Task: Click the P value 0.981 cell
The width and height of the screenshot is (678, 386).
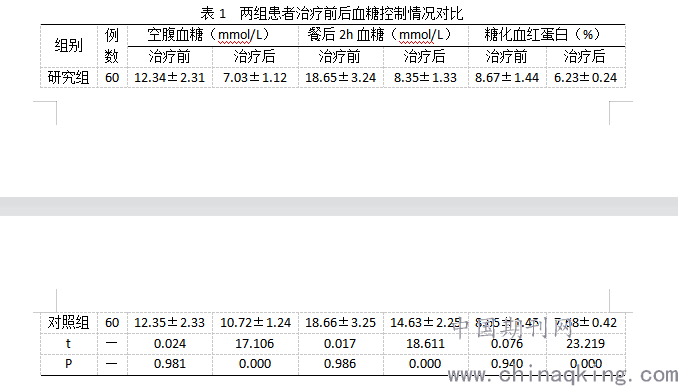Action: 170,364
